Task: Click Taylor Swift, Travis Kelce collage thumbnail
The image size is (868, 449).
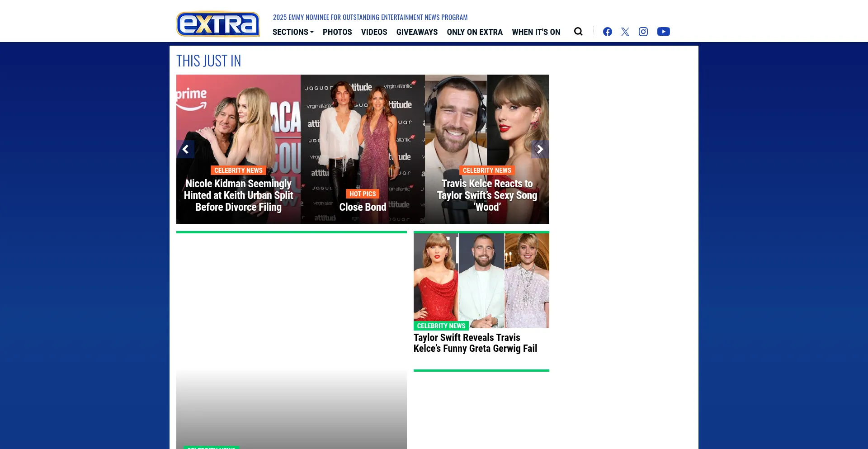Action: (x=481, y=280)
